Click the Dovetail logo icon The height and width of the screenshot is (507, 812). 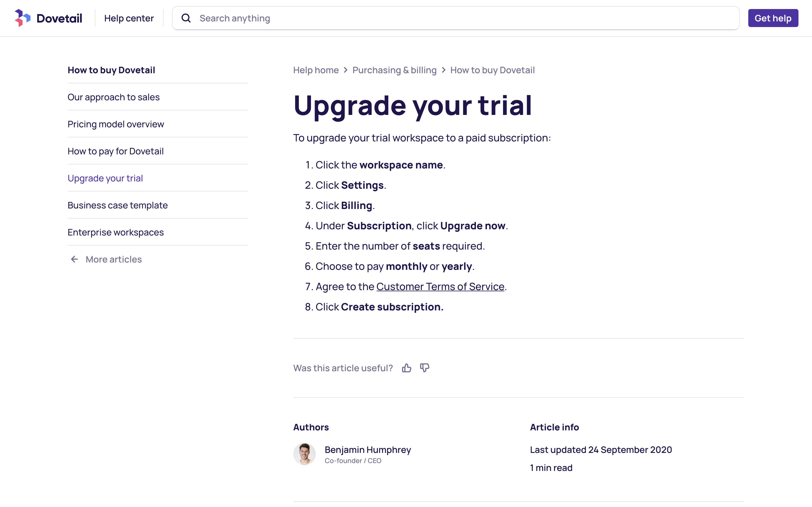click(23, 18)
